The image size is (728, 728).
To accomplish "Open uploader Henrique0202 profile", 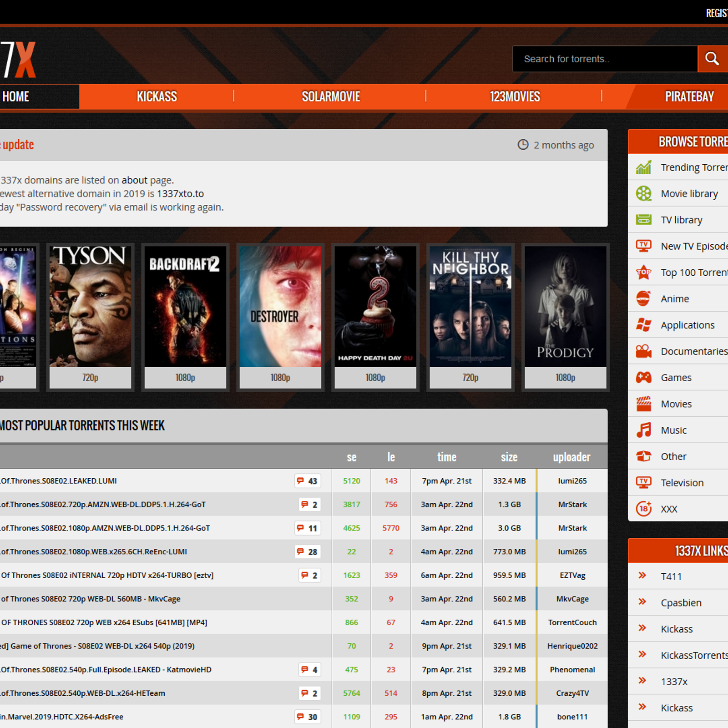I will coord(572,646).
